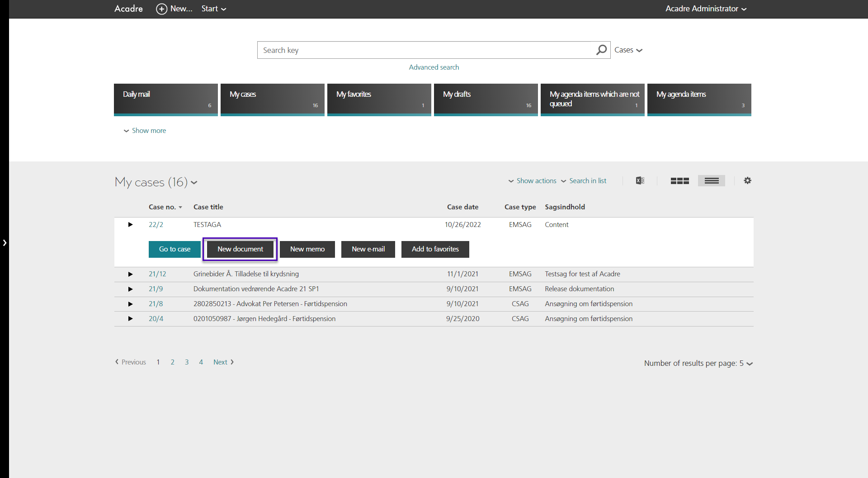
Task: Open the Daily mail tile
Action: point(166,99)
